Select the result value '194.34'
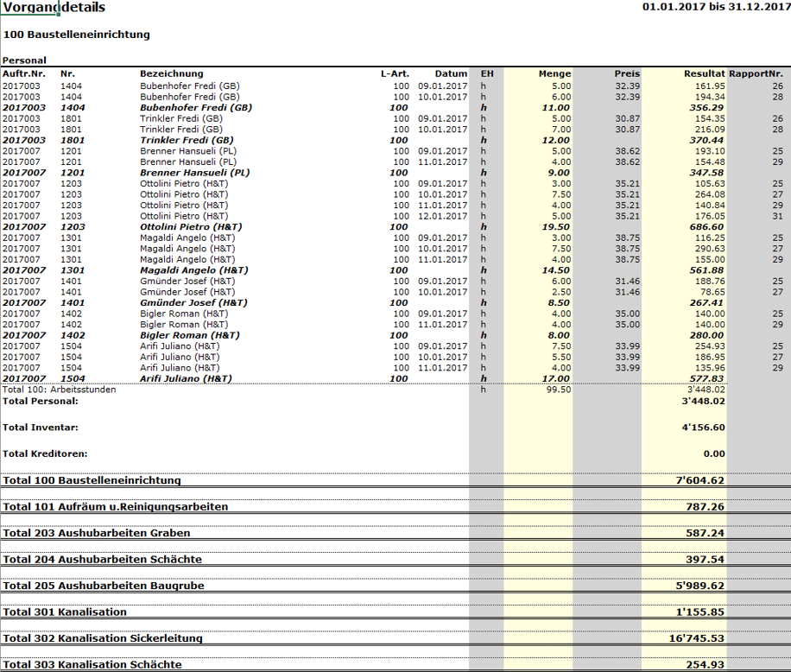Image resolution: width=791 pixels, height=672 pixels. point(710,97)
